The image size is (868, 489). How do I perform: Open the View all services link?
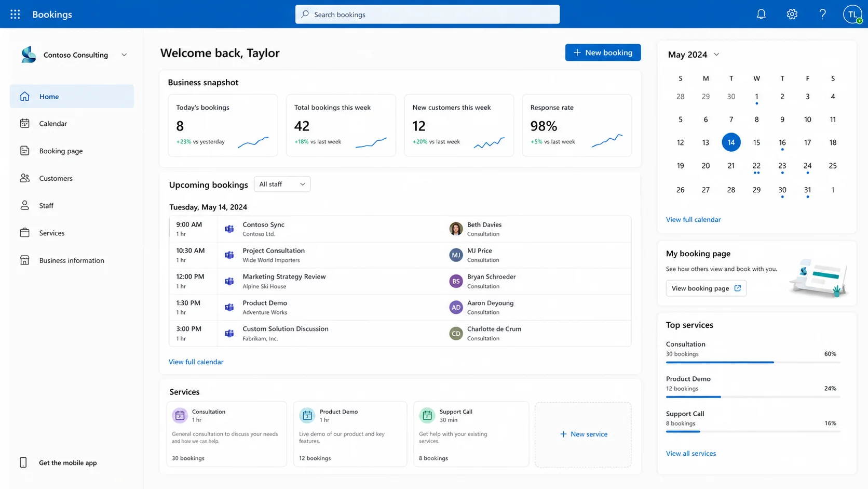(690, 453)
